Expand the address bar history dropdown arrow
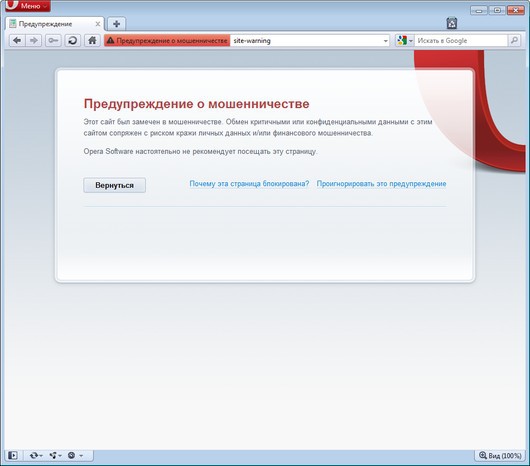 pyautogui.click(x=385, y=41)
